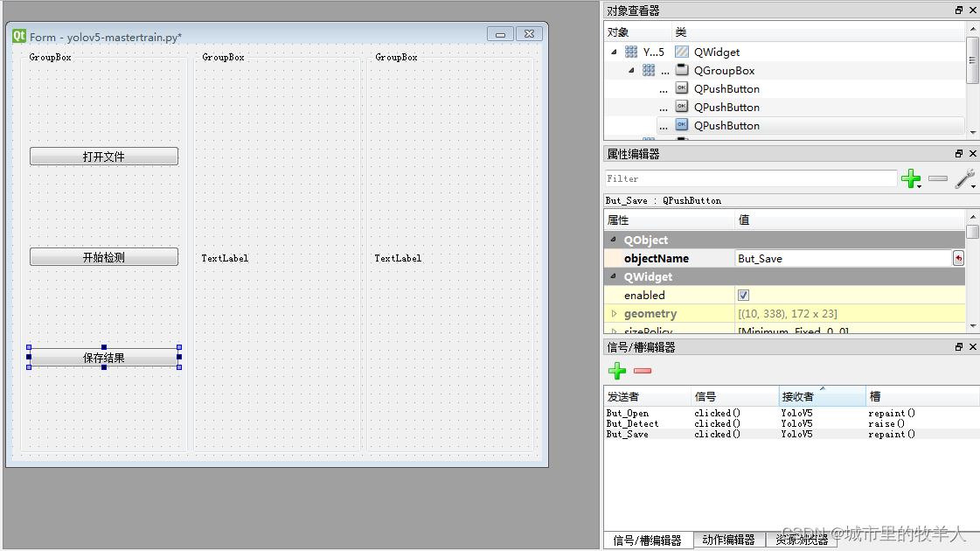Viewport: 980px width, 551px height.
Task: Click the QWidget class icon in object tree
Action: click(x=682, y=52)
